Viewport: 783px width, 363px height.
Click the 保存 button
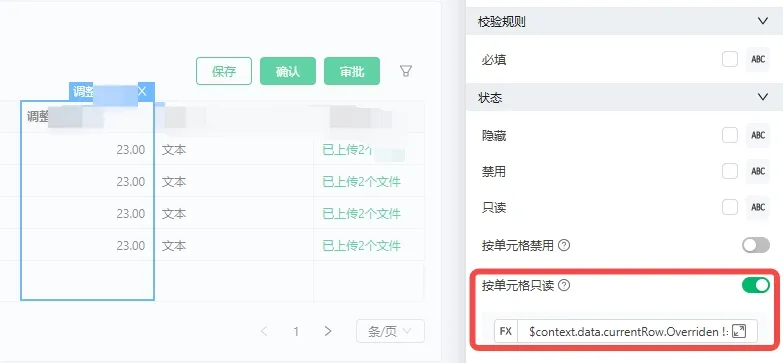(224, 71)
